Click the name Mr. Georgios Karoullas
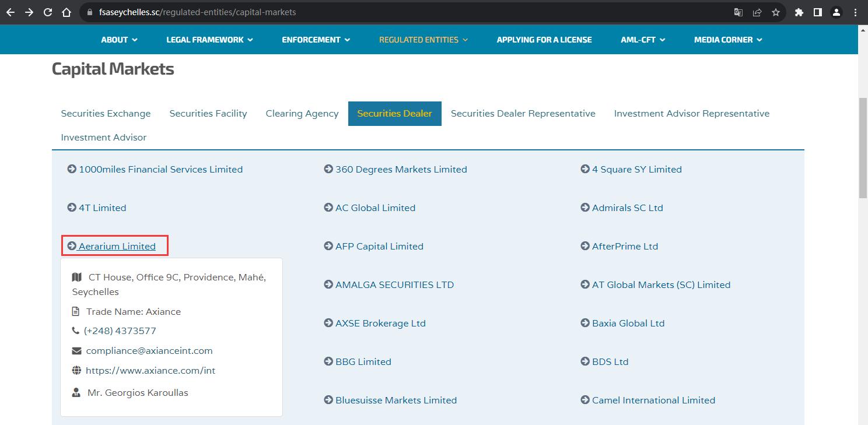Viewport: 868px width, 425px height. pos(138,392)
